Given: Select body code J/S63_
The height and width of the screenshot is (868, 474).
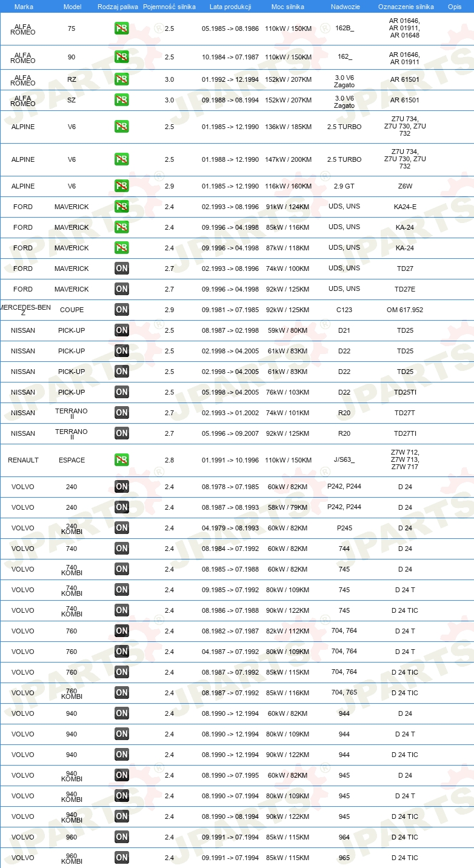Looking at the screenshot, I should (344, 460).
